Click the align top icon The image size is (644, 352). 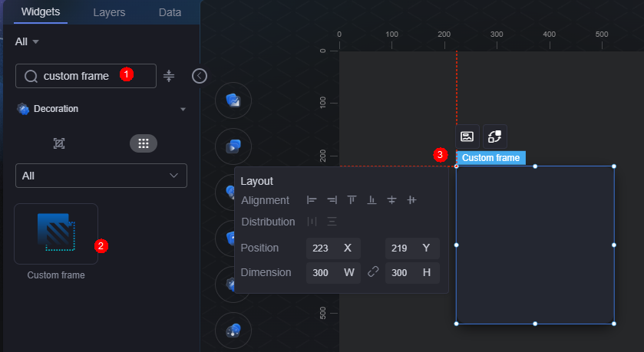(352, 200)
